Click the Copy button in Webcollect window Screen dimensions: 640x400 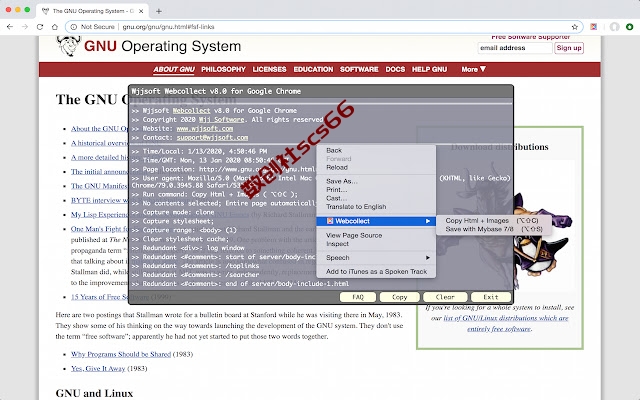[x=399, y=297]
